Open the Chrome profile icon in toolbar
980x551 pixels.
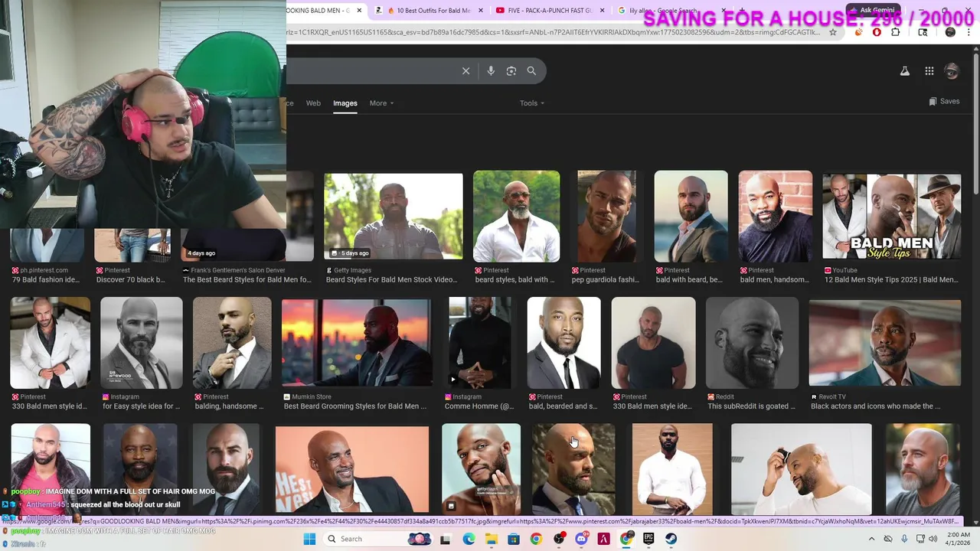tap(950, 32)
